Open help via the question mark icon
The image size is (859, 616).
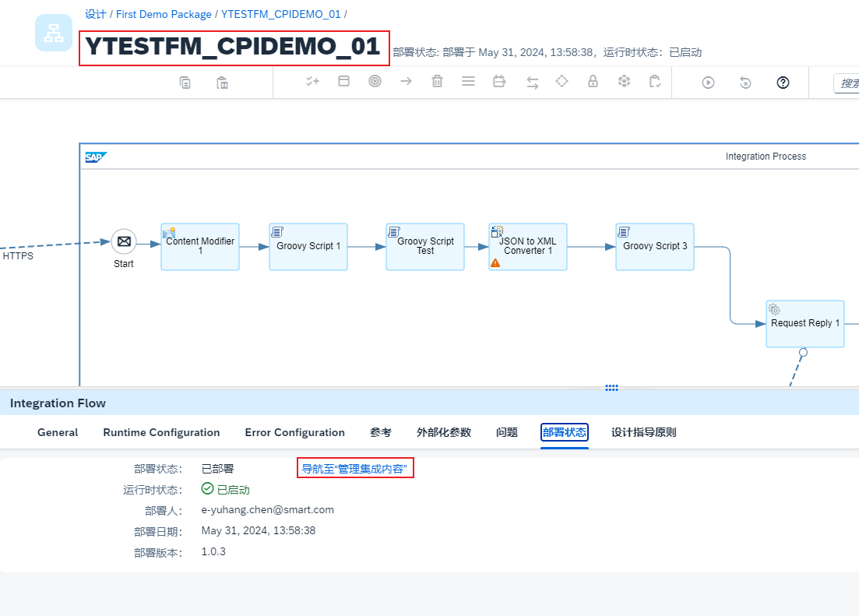coord(782,82)
